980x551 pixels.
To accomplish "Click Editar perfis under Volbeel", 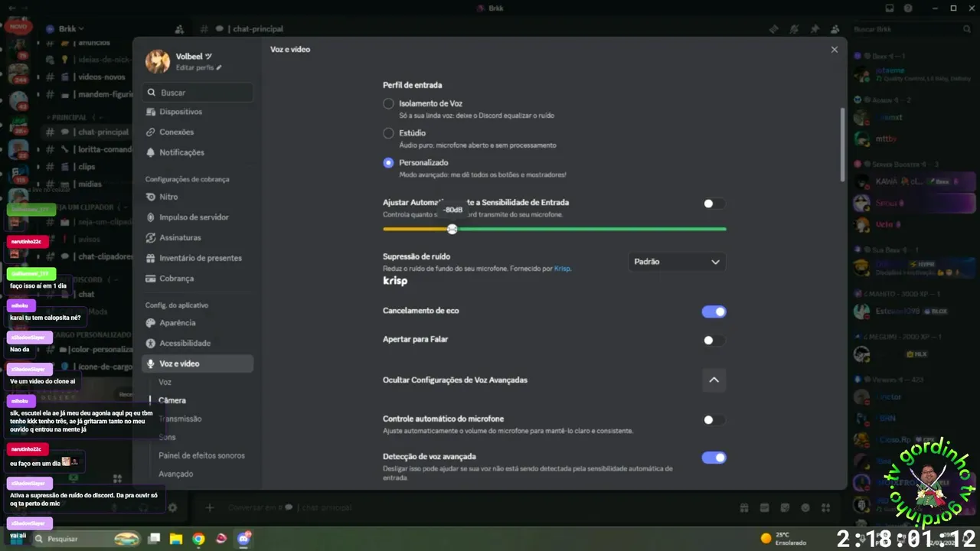I will click(198, 68).
